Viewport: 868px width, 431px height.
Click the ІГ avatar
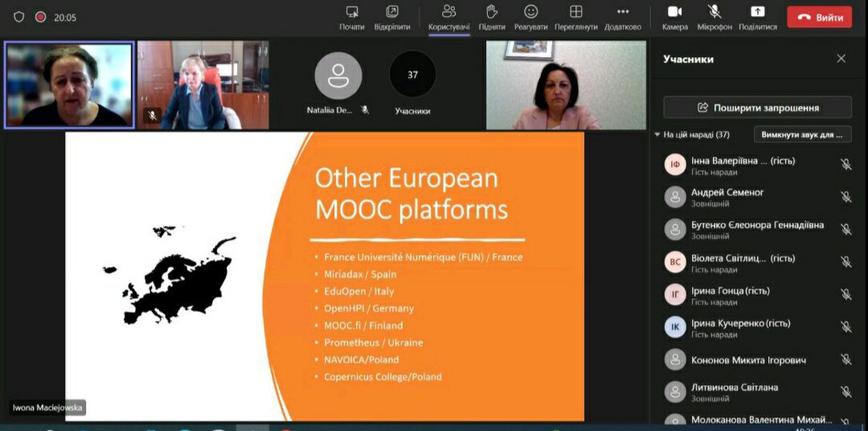(x=675, y=295)
